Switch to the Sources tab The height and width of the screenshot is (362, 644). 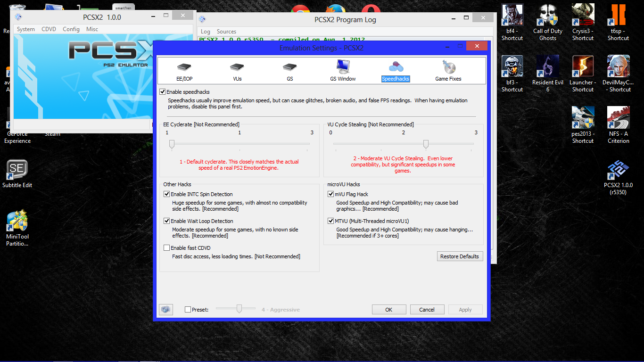(226, 31)
